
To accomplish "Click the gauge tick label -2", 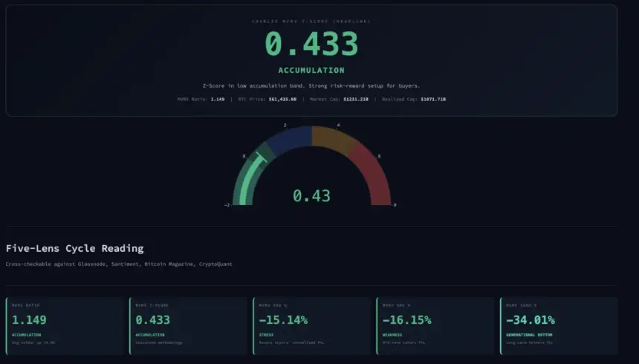I will 227,205.
